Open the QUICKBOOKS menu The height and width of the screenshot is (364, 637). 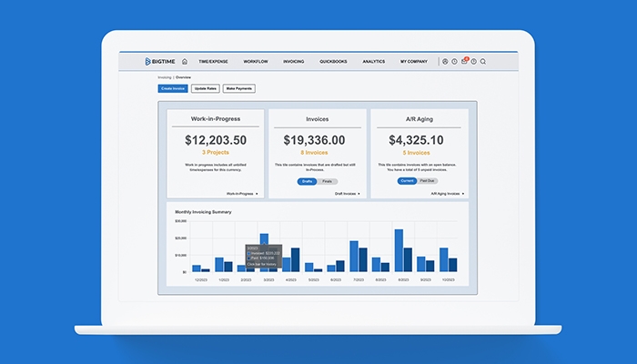pos(333,62)
